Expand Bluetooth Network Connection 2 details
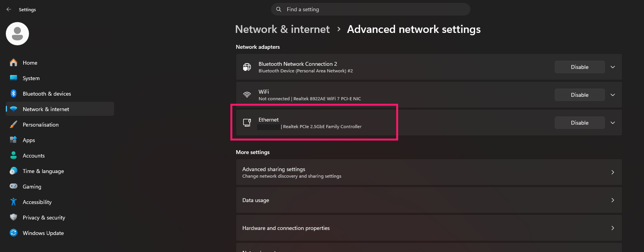This screenshot has width=644, height=252. (x=613, y=67)
